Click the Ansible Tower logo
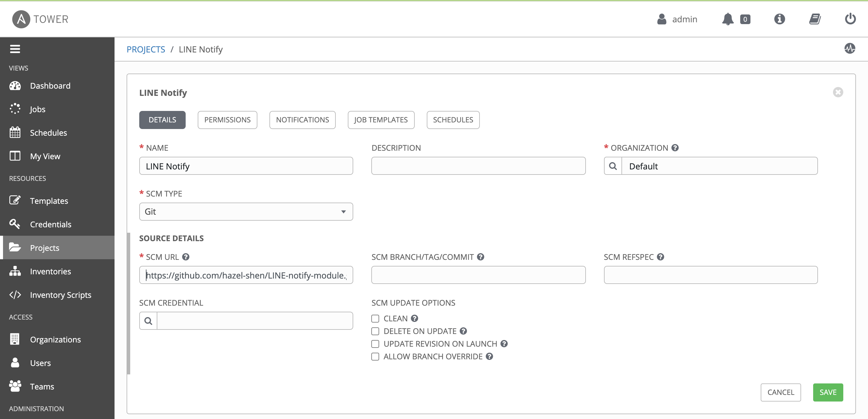868x419 pixels. tap(40, 19)
